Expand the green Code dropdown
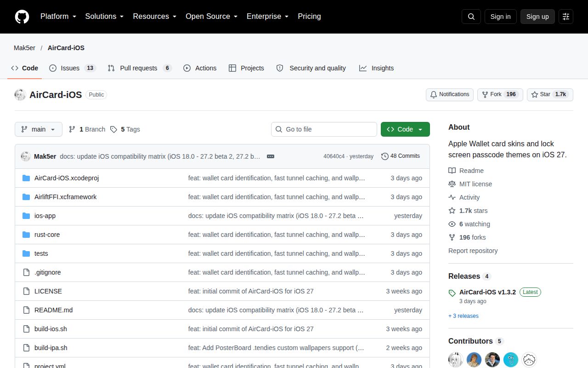588x368 pixels. coord(405,129)
